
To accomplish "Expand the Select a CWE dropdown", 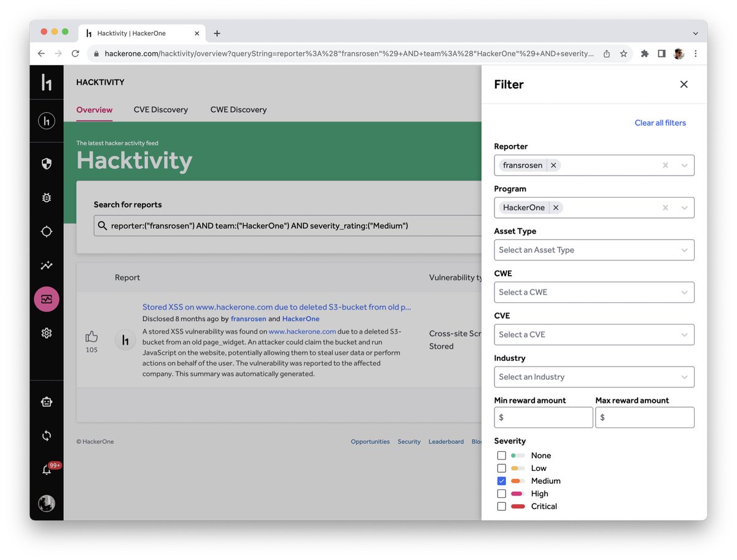I will [593, 292].
